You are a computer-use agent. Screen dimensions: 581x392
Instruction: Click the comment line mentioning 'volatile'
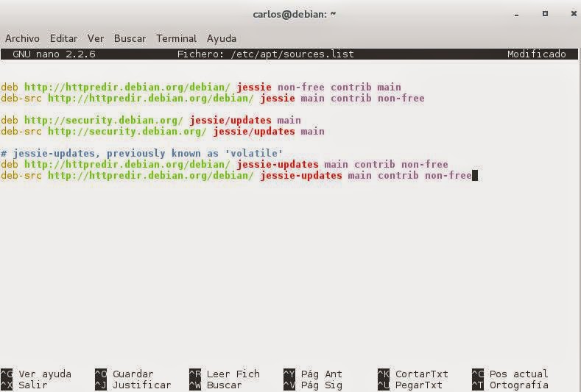142,153
